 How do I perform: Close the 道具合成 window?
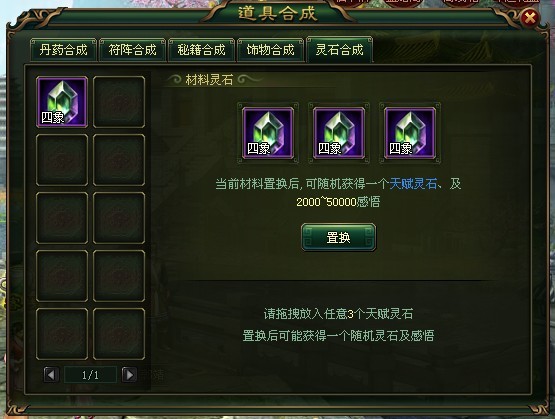pos(530,17)
